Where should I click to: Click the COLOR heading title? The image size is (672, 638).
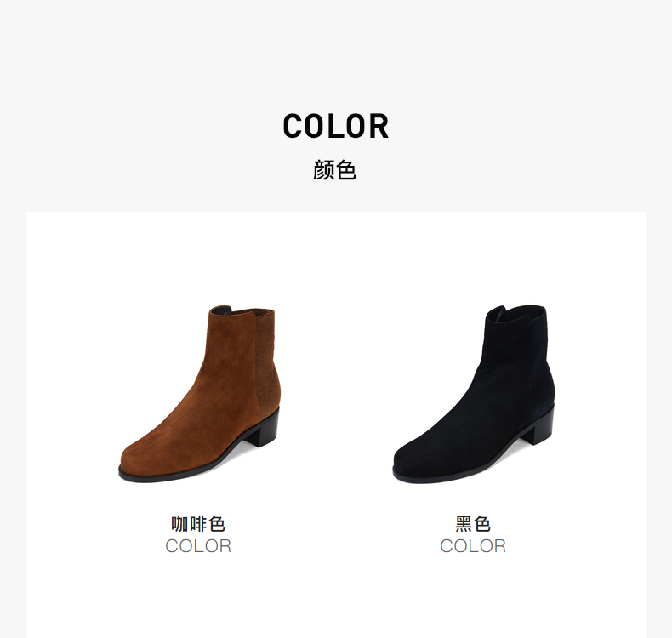pyautogui.click(x=336, y=126)
